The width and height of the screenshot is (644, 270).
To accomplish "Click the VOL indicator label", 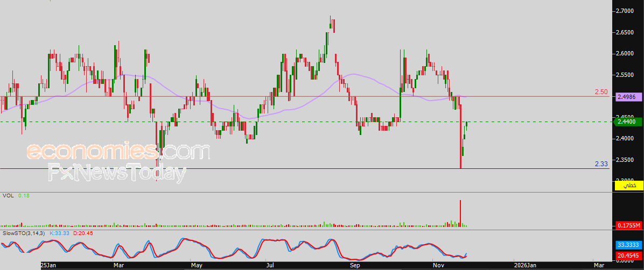I will tap(8, 196).
